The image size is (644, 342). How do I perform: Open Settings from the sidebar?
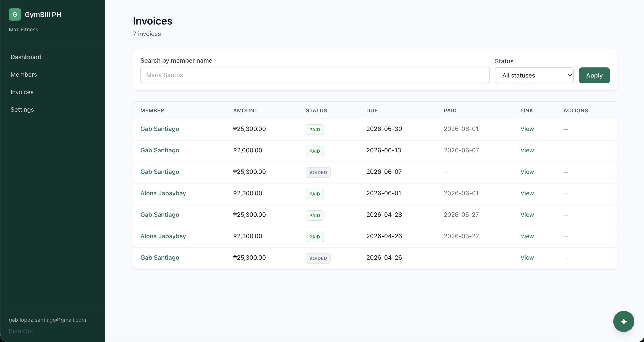coord(22,109)
